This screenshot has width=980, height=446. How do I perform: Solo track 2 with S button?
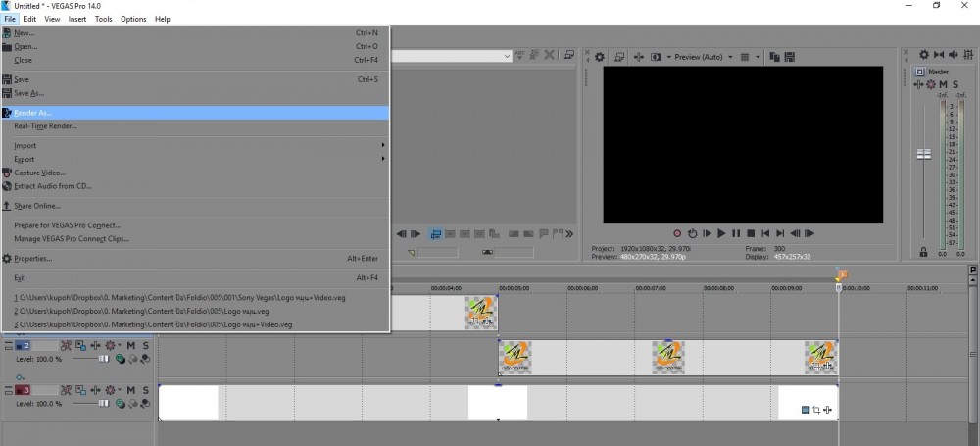click(x=146, y=345)
